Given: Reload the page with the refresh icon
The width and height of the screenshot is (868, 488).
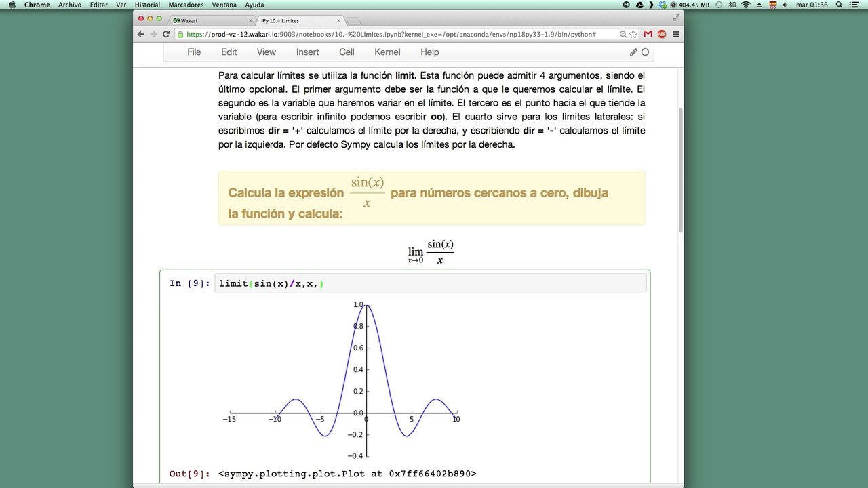Looking at the screenshot, I should [166, 34].
